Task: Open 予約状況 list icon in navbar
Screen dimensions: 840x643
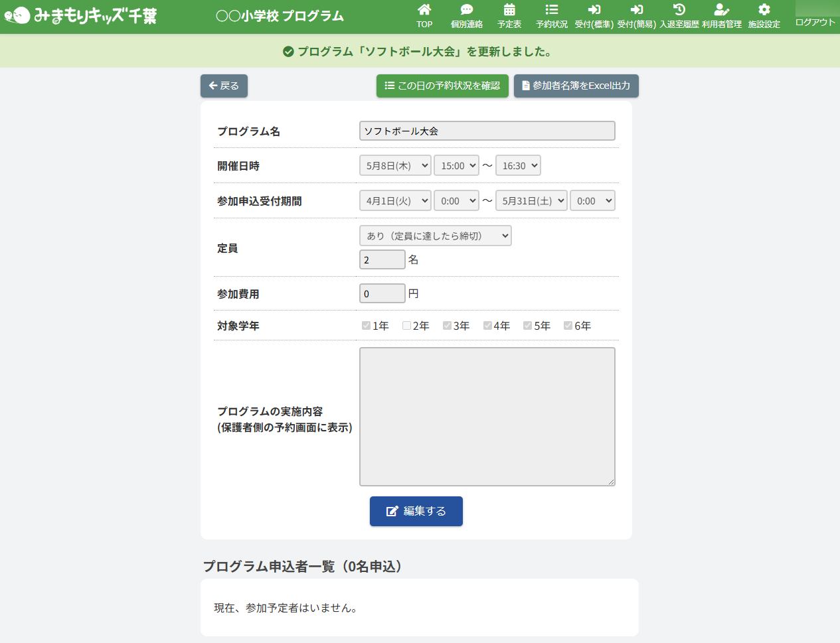Action: pos(552,10)
